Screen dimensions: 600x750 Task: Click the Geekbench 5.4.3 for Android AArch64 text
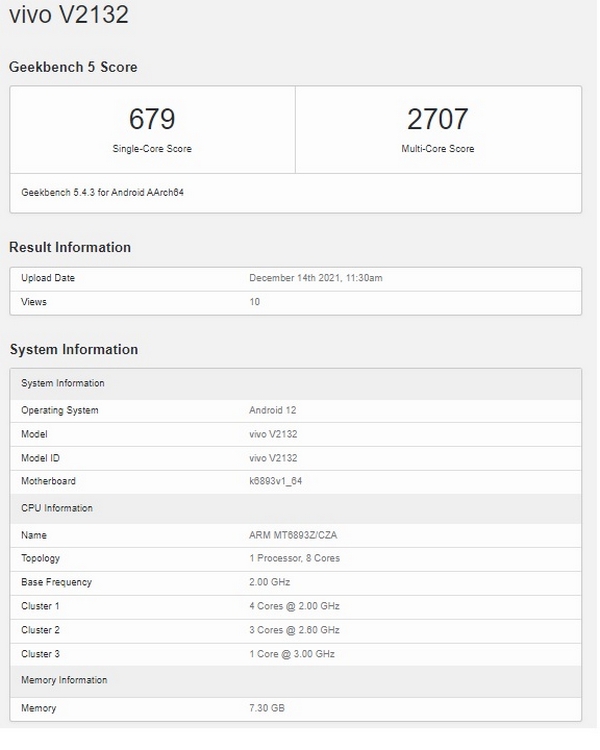click(x=102, y=192)
